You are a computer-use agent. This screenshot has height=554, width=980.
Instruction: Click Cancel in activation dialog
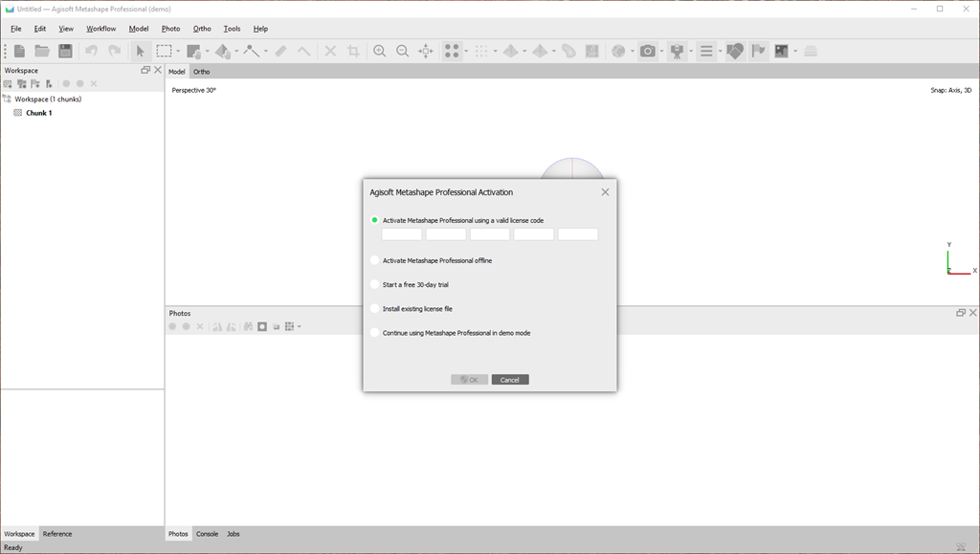pyautogui.click(x=510, y=380)
